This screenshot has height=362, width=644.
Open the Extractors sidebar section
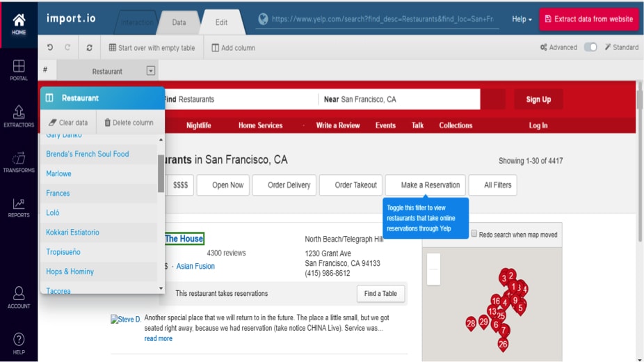click(19, 116)
